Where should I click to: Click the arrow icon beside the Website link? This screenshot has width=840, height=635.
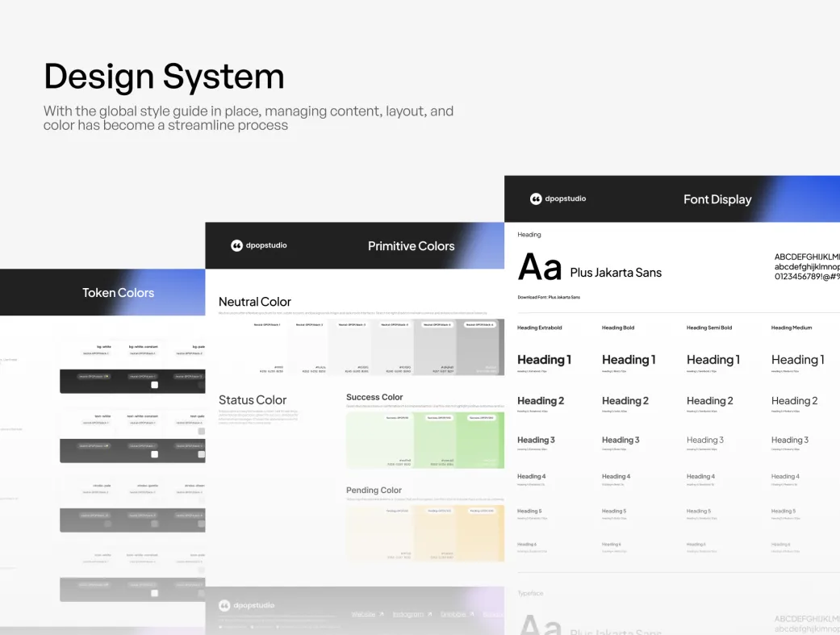(382, 615)
